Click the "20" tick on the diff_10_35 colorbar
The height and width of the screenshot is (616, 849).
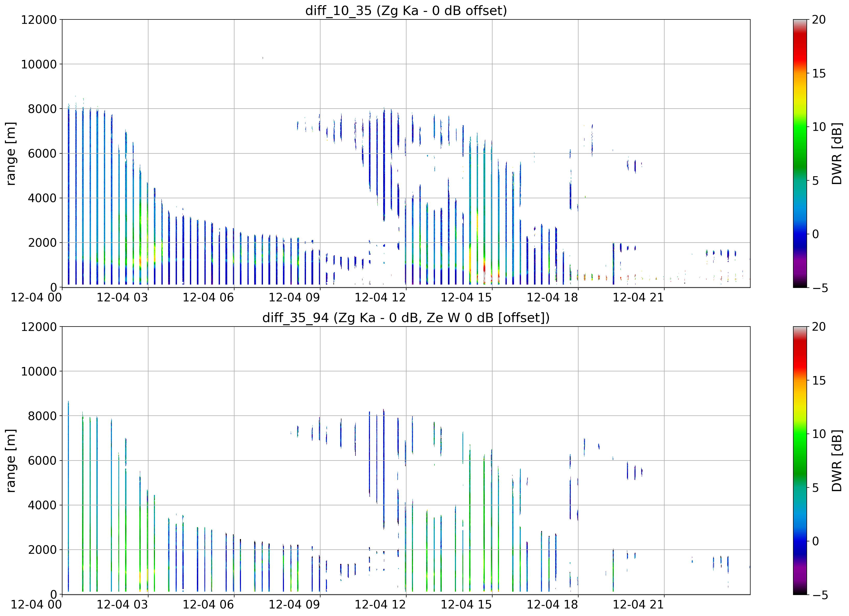tap(819, 19)
